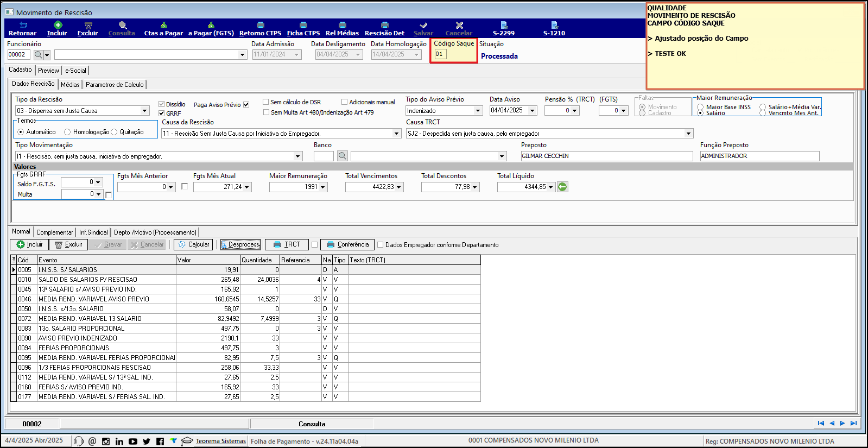Open a Pagar (FGTS) toolbar icon

tap(211, 25)
